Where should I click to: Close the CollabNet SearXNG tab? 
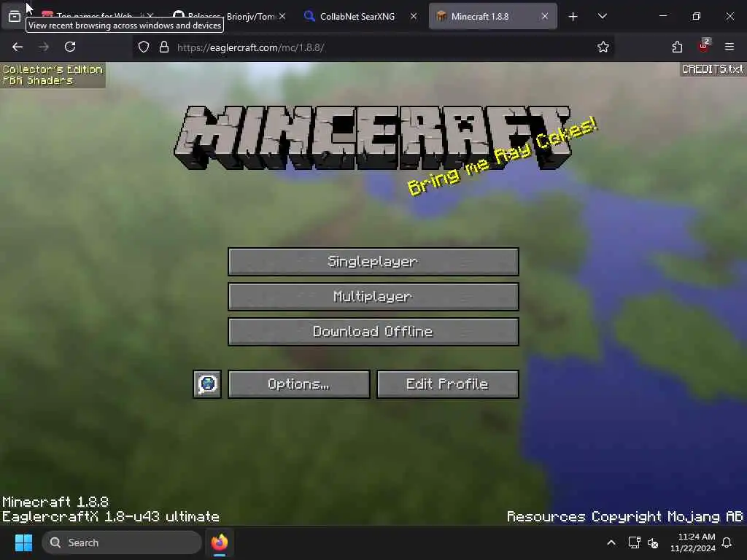[x=414, y=16]
